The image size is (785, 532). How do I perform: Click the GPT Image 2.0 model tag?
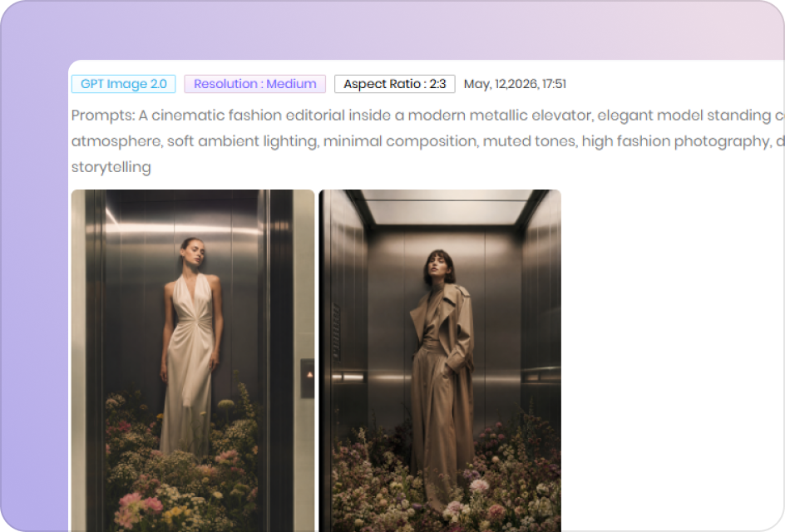[x=123, y=84]
